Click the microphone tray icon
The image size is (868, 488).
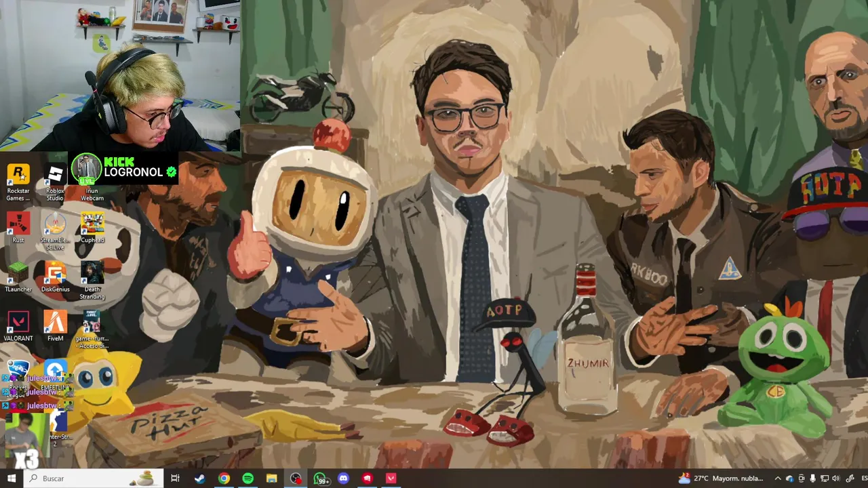tap(813, 479)
